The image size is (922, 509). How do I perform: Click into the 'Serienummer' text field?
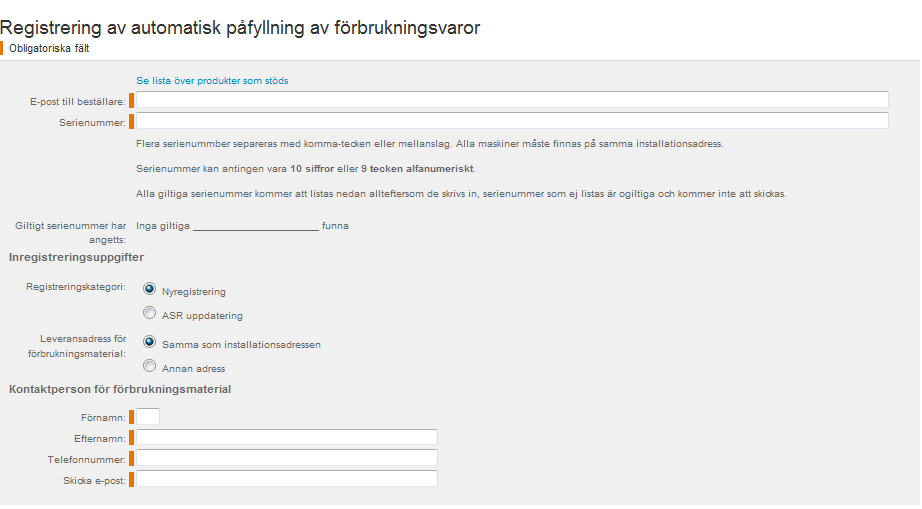click(512, 120)
